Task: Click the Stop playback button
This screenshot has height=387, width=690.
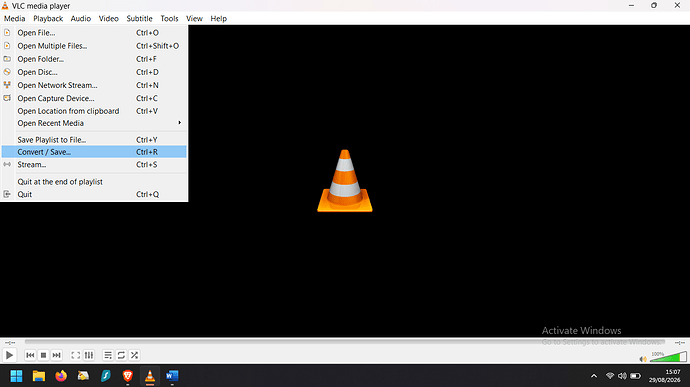Action: coord(43,355)
